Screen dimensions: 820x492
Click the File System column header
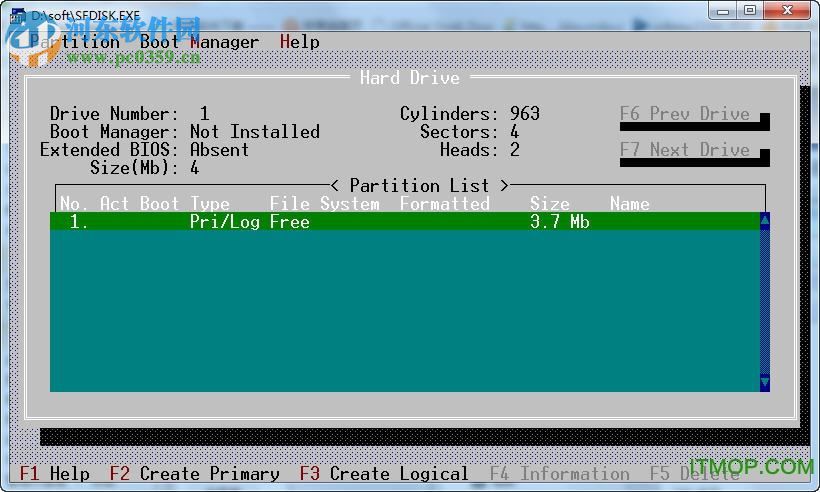[325, 204]
